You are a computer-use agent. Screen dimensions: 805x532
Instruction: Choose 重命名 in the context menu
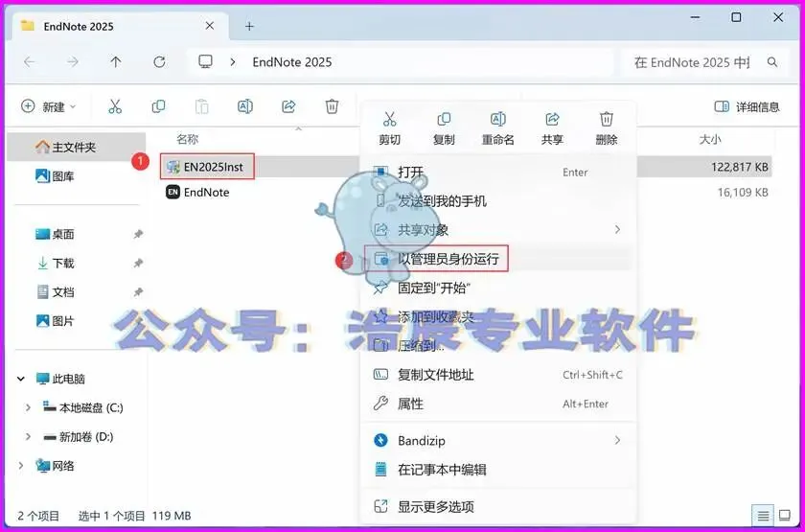point(497,128)
